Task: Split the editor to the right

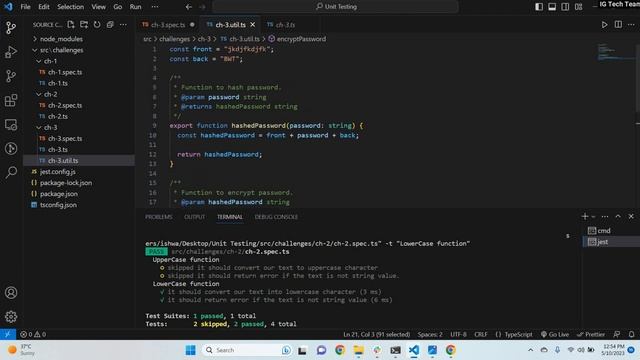Action: pos(618,24)
